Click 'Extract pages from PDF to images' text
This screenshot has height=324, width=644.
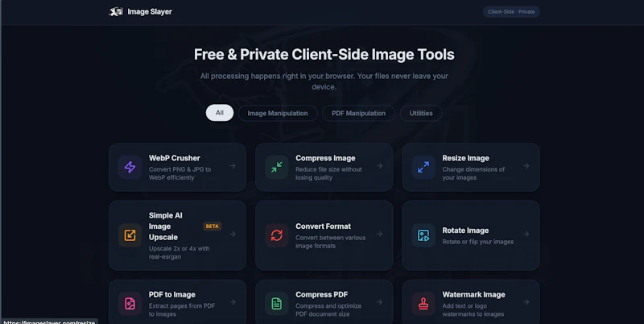[x=182, y=310]
